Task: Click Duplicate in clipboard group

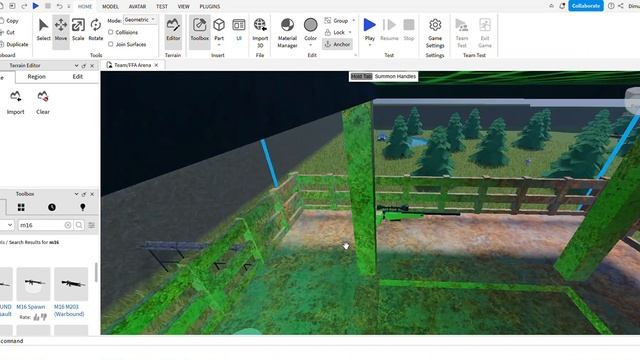Action: tap(14, 44)
